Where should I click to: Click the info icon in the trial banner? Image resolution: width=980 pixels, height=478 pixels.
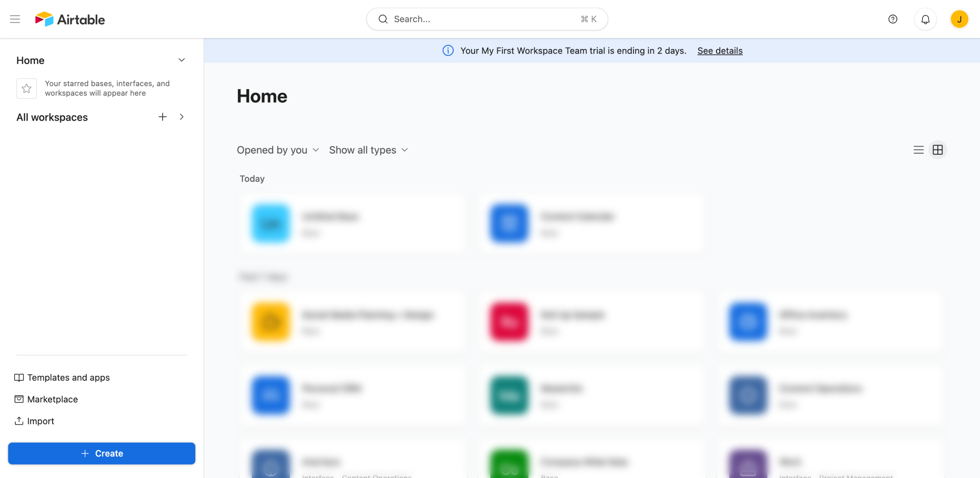click(x=448, y=51)
